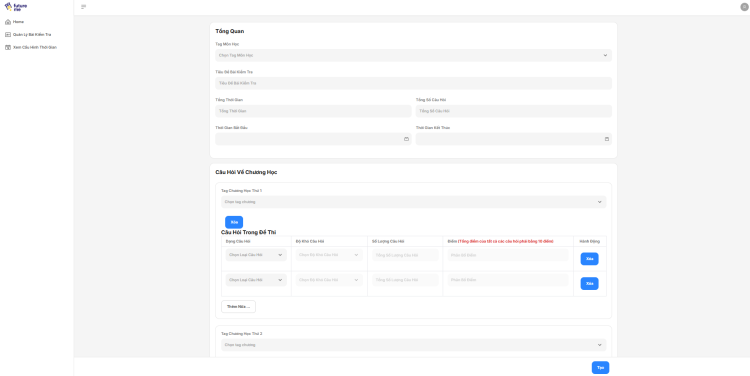Image resolution: width=750 pixels, height=376 pixels.
Task: Open second row Chọn Độ Khó Câu Hỏi dropdown
Action: pyautogui.click(x=329, y=280)
